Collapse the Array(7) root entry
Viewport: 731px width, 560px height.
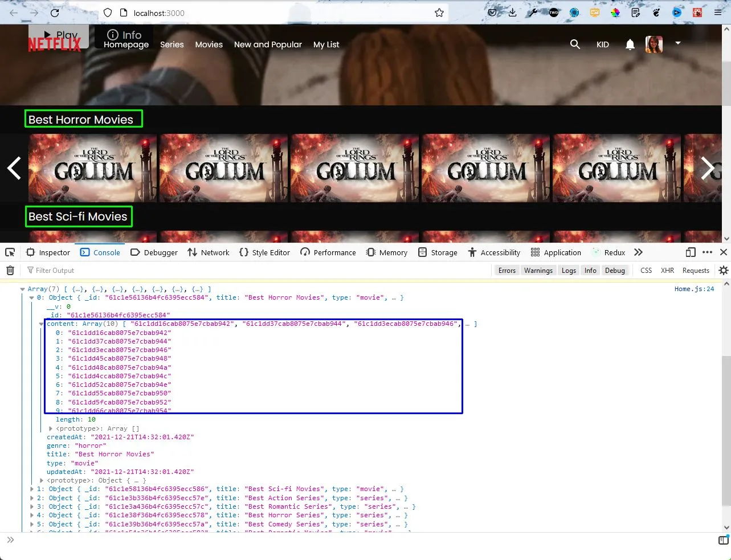23,289
